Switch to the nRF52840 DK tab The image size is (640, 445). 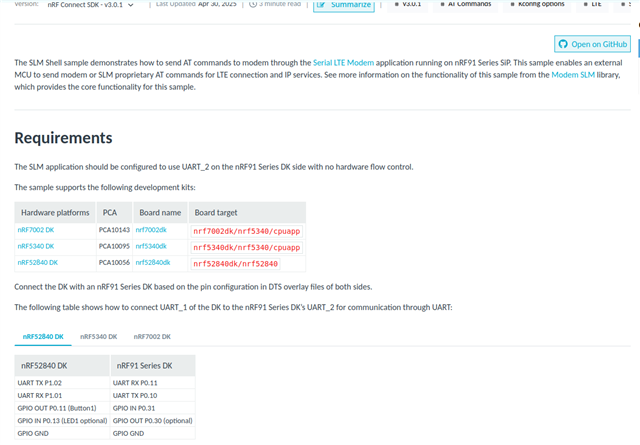tap(43, 337)
